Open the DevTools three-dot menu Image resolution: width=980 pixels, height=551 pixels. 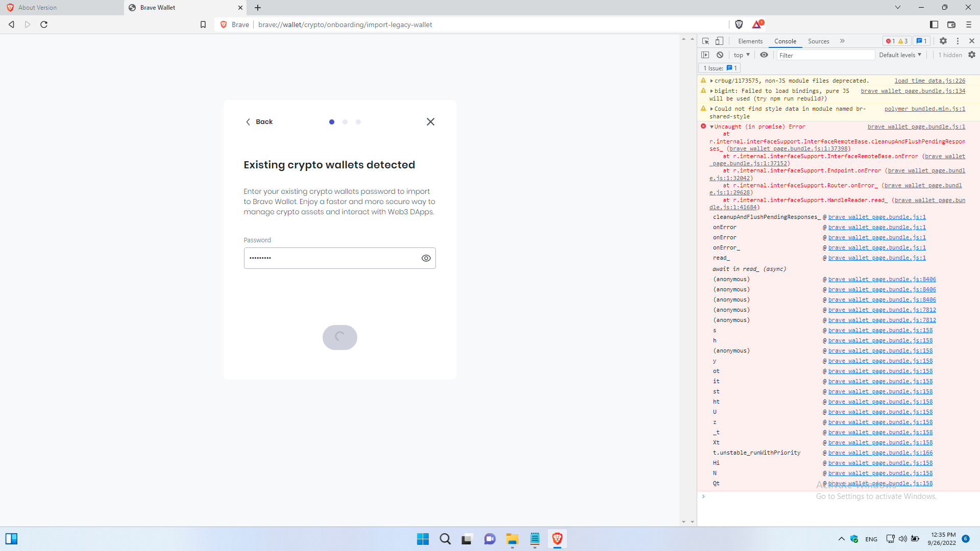tap(958, 41)
